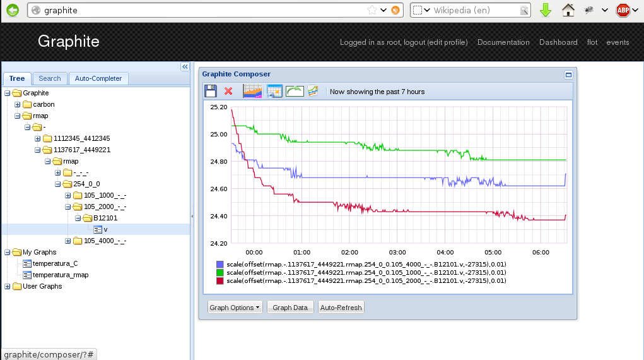644x360 pixels.
Task: Collapse the 1137617_4449221 node
Action: click(x=37, y=150)
